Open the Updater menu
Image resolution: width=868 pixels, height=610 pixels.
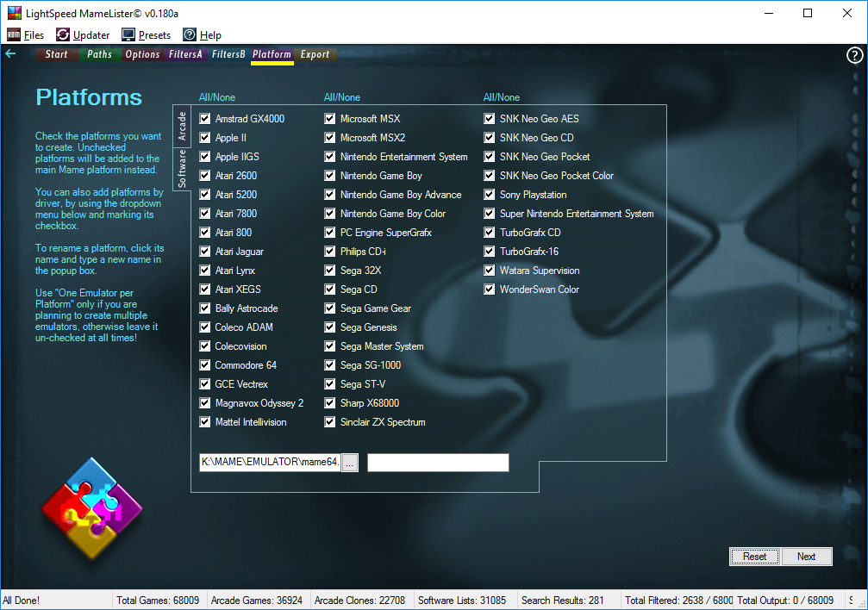point(91,34)
